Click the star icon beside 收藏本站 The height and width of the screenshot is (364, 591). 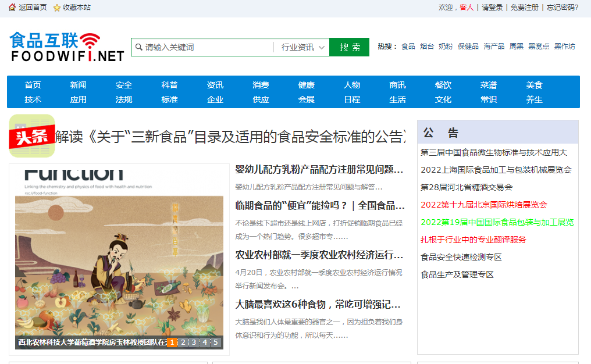[x=57, y=8]
